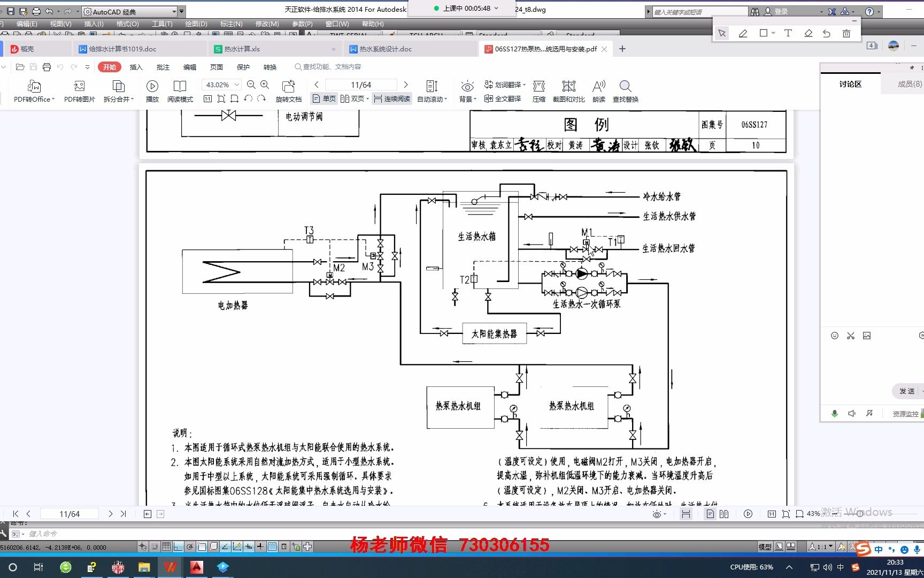Expand the 上课中 class timer dropdown
Screen dimensions: 924x578
click(496, 9)
